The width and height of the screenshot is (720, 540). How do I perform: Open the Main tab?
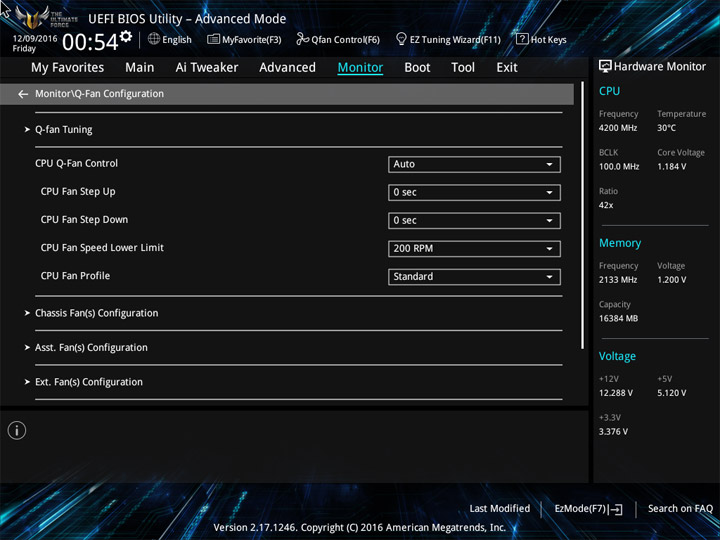(140, 68)
